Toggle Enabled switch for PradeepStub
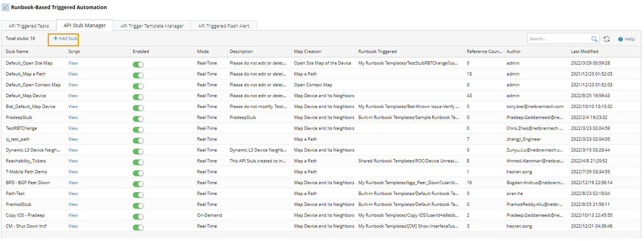 (x=138, y=119)
